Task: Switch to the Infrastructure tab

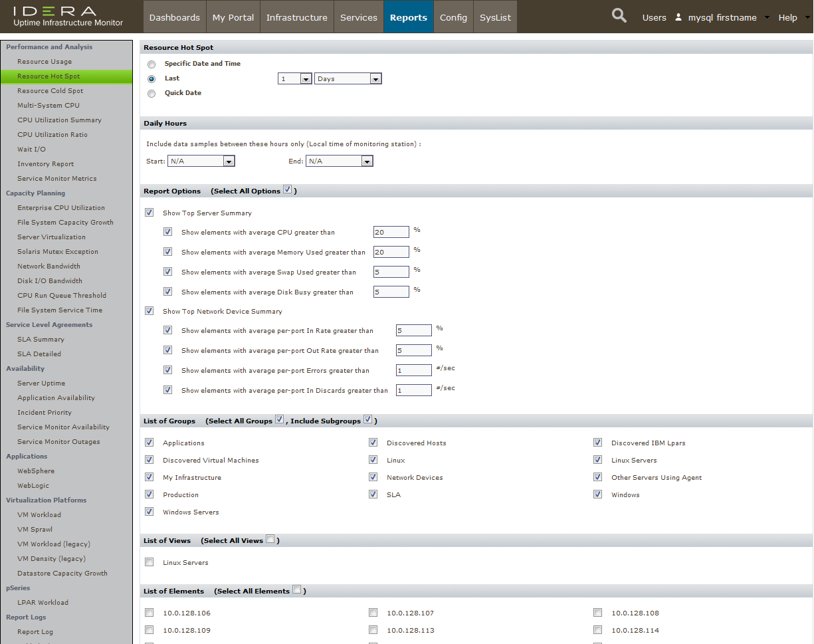Action: point(297,17)
